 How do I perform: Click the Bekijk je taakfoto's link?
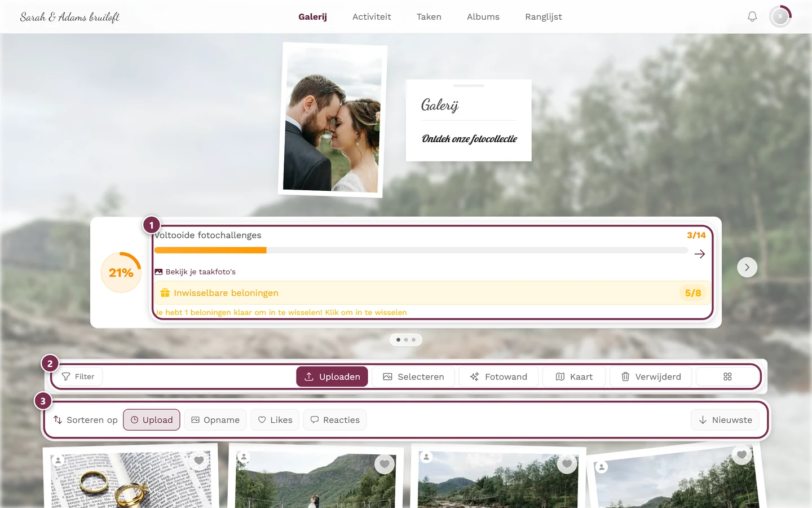pyautogui.click(x=195, y=272)
